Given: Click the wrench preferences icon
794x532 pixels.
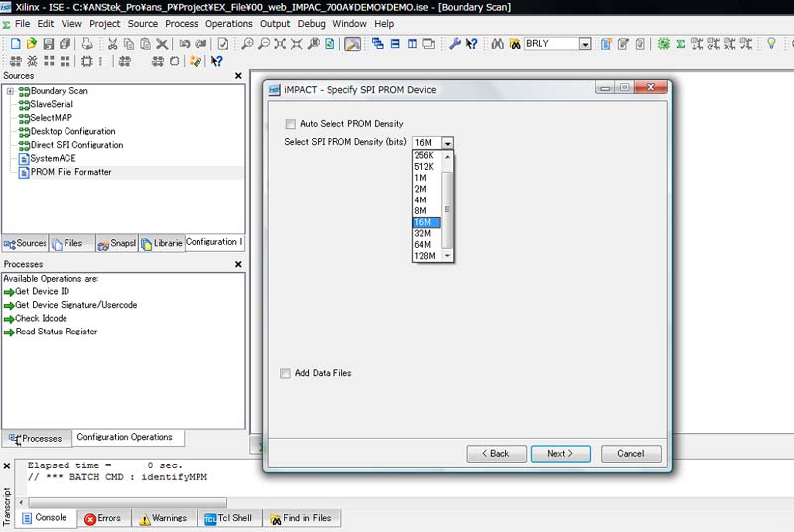Looking at the screenshot, I should (x=455, y=44).
